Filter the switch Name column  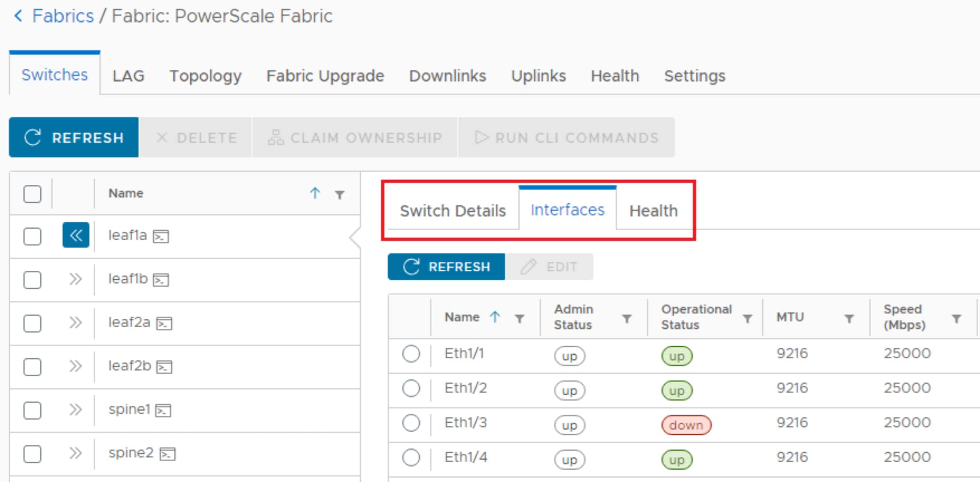[x=339, y=194]
